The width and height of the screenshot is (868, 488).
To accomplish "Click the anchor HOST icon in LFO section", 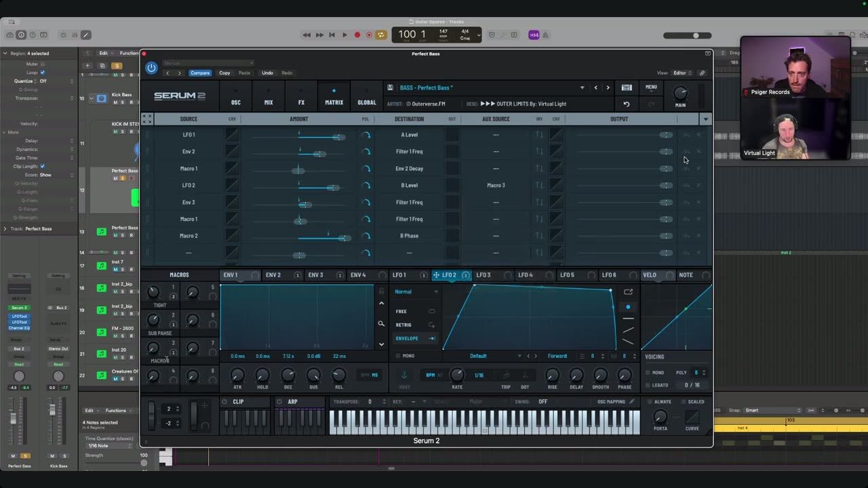I will (404, 375).
